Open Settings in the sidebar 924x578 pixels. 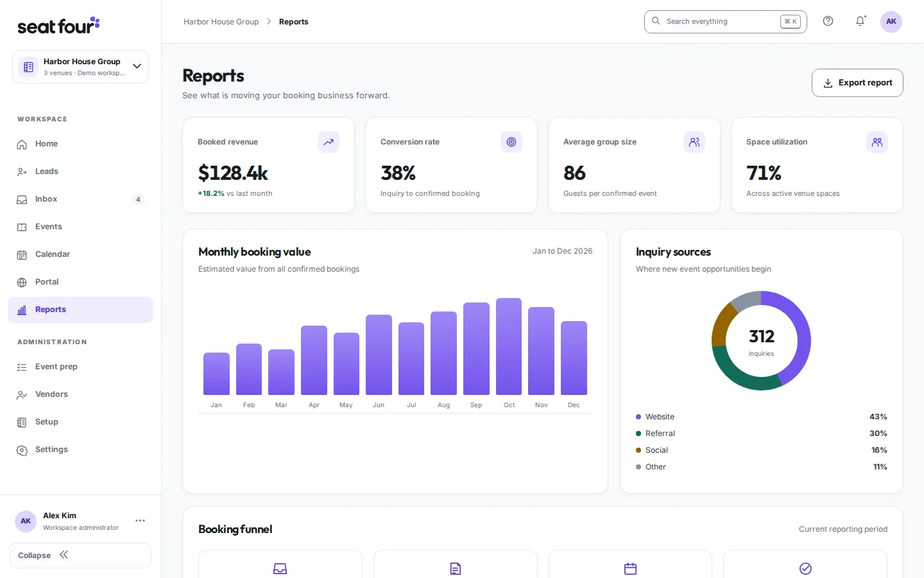pos(80,450)
